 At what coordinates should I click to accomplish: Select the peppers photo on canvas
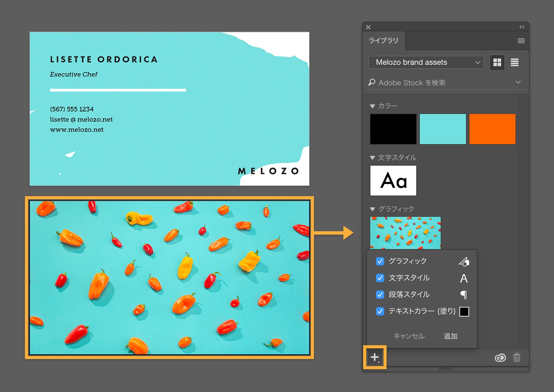pos(170,278)
